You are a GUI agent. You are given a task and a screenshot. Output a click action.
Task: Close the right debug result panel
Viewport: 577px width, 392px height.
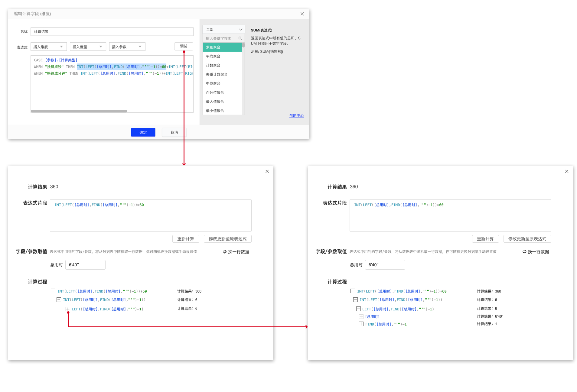pyautogui.click(x=567, y=171)
